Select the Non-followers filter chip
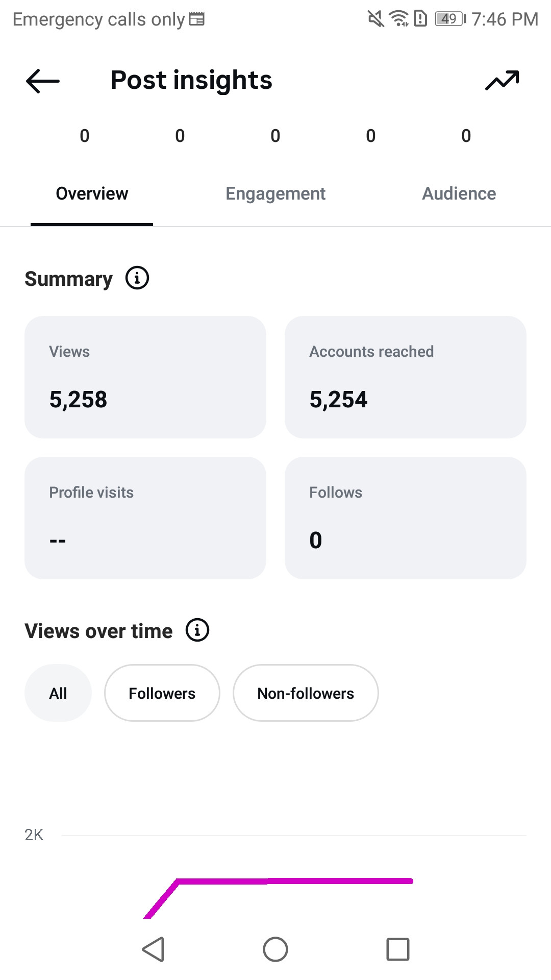Image resolution: width=551 pixels, height=980 pixels. coord(306,693)
